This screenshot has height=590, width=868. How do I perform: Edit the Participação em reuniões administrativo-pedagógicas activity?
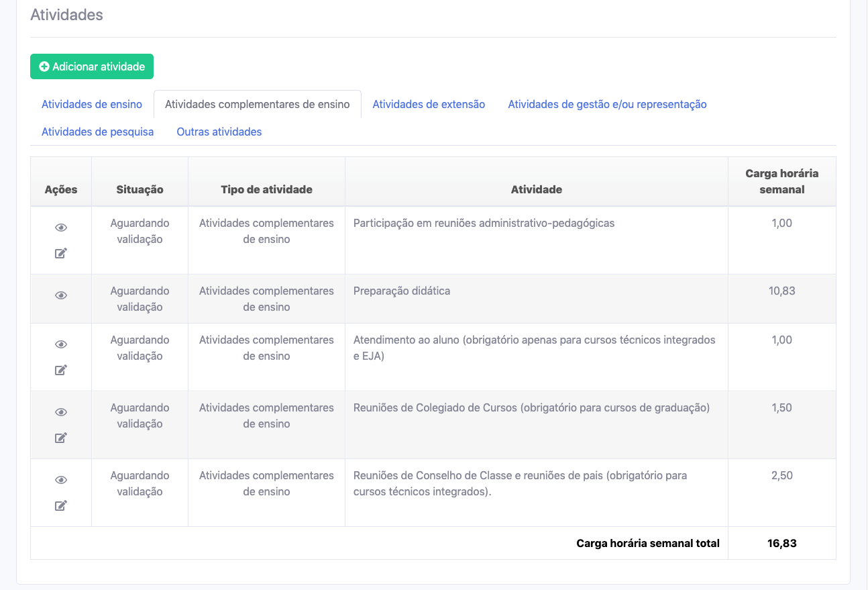(x=61, y=254)
